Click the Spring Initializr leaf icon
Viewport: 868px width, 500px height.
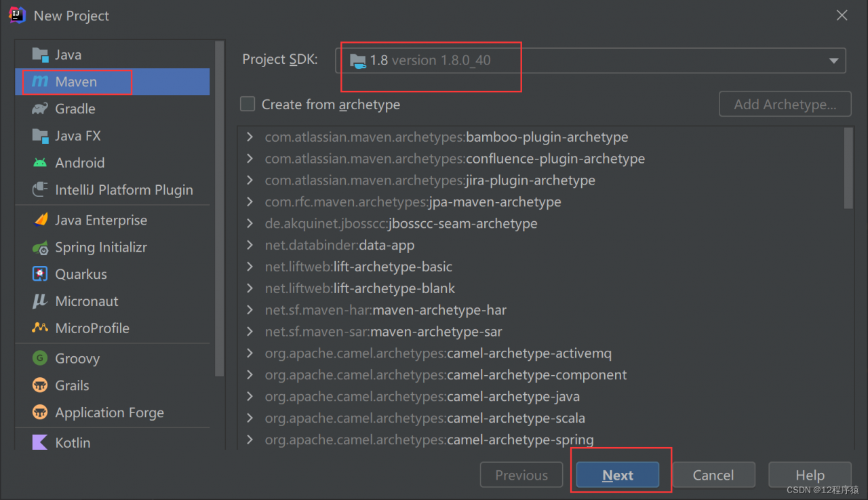click(40, 247)
